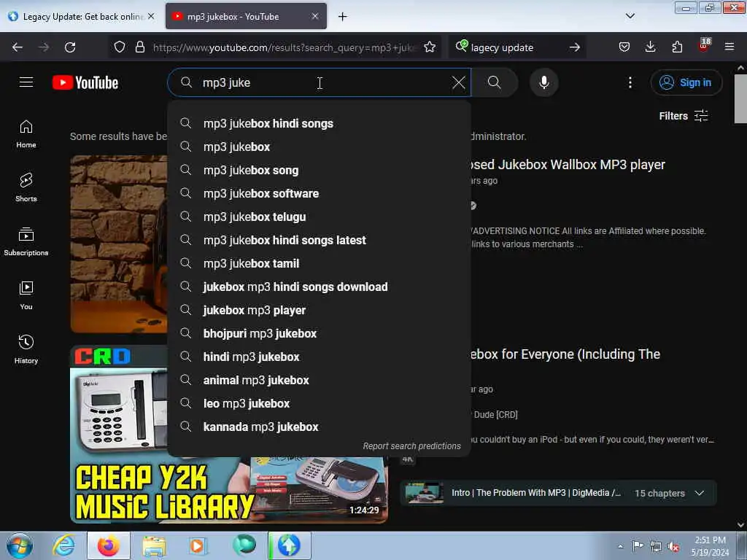Click the page vertical scrollbar thumb

[740, 98]
